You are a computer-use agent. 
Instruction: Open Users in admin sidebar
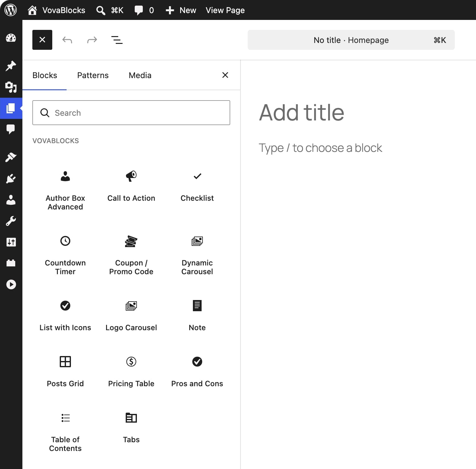(x=11, y=200)
